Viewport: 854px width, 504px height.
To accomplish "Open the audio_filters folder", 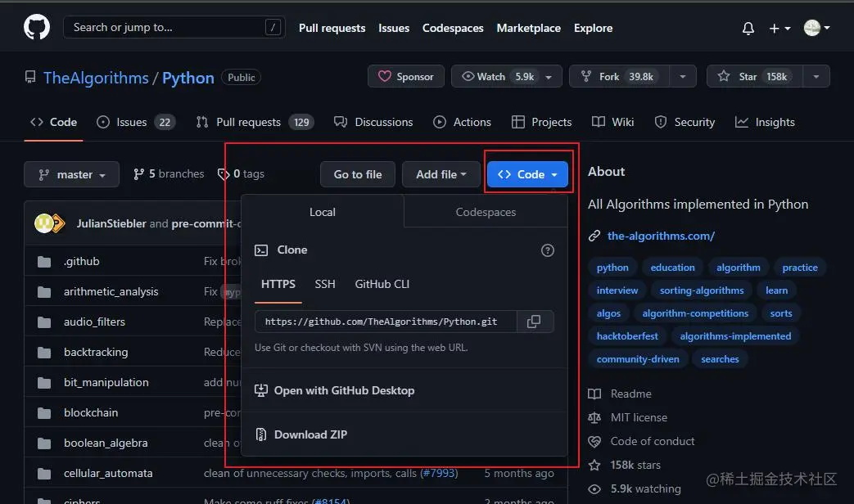I will point(94,322).
